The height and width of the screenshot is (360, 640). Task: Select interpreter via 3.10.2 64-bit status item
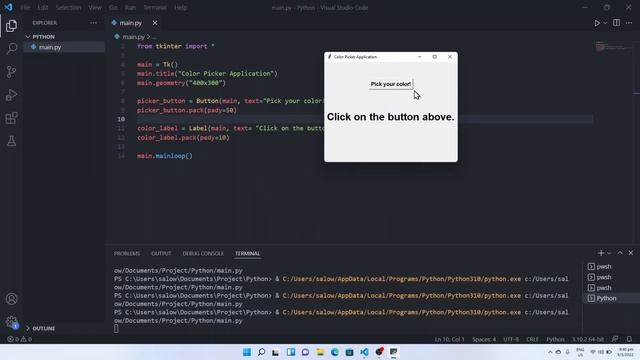click(588, 339)
